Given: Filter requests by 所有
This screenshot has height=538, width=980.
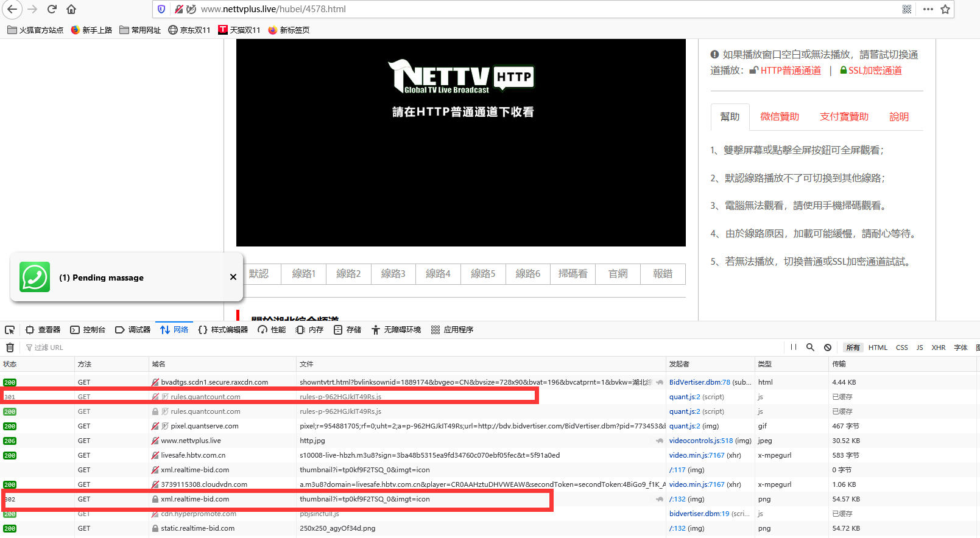Looking at the screenshot, I should [853, 348].
